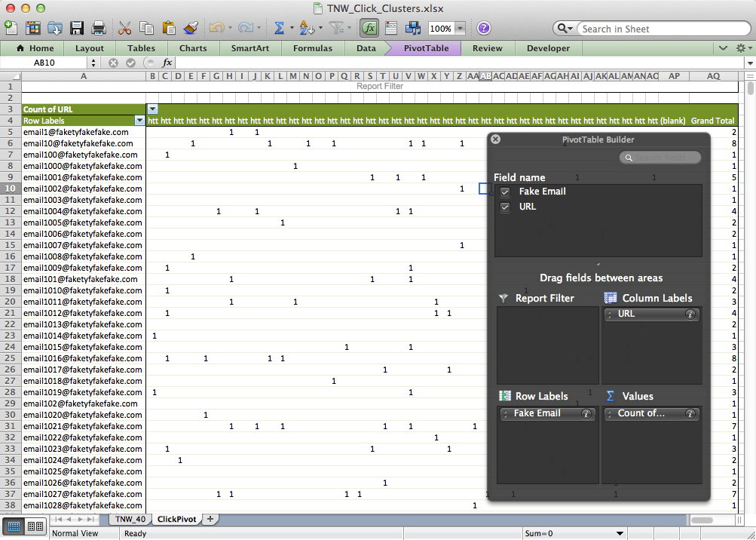Click the AutoSum sigma icon
Image resolution: width=756 pixels, height=540 pixels.
click(279, 29)
